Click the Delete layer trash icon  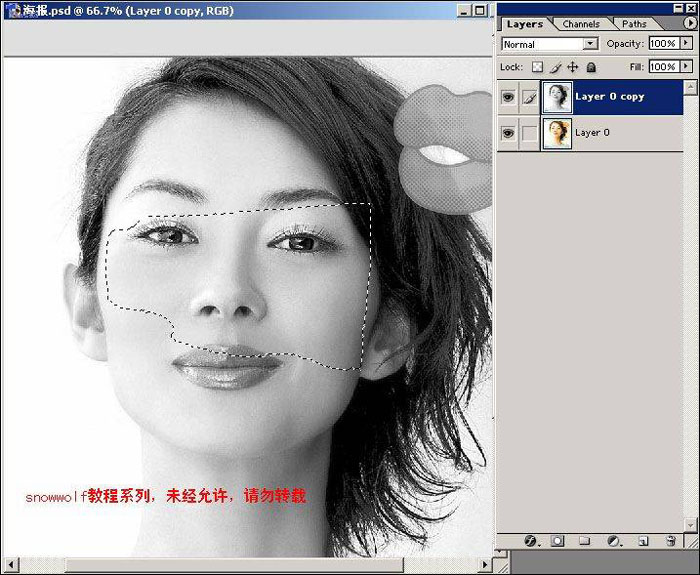(x=671, y=541)
